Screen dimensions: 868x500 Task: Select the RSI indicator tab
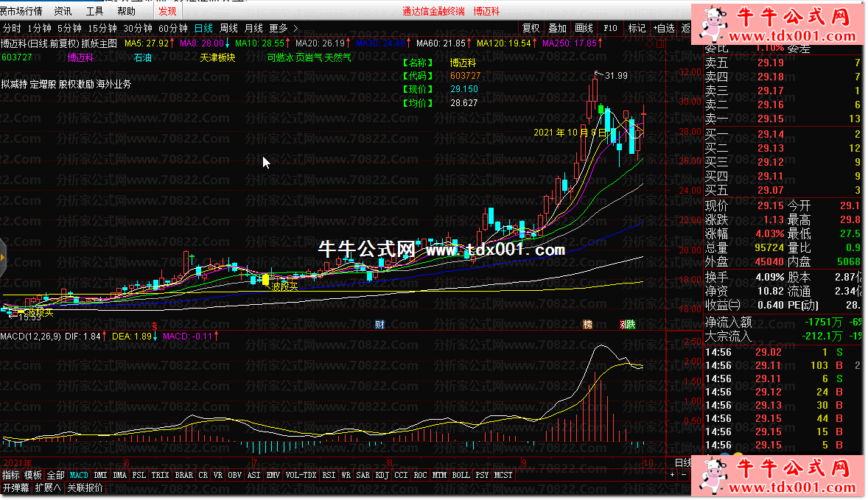point(329,475)
